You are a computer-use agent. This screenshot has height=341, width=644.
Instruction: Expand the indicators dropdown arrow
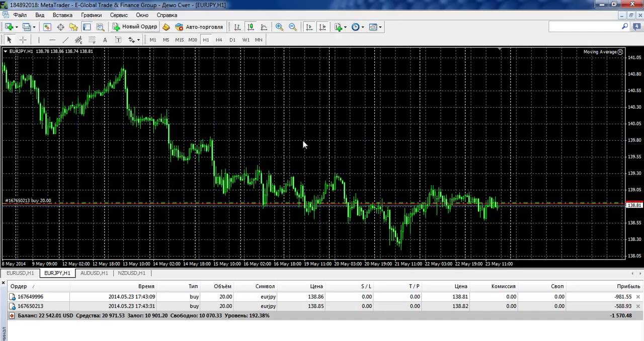[x=345, y=27]
